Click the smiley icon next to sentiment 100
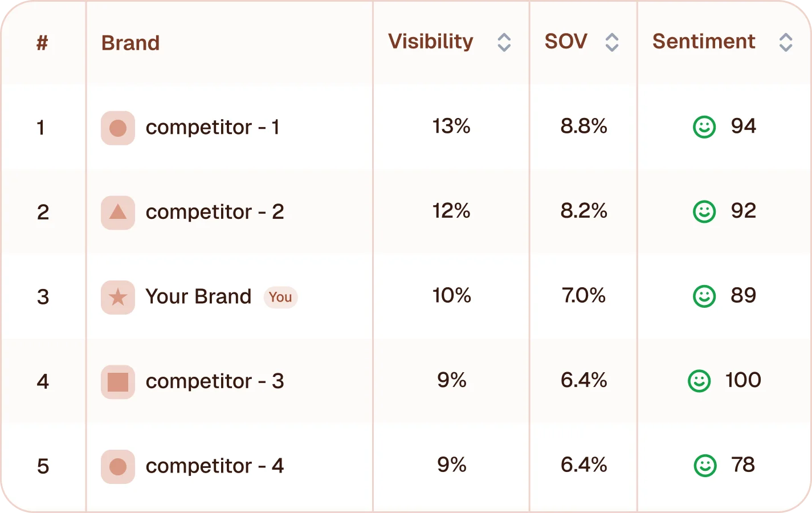 coord(699,381)
